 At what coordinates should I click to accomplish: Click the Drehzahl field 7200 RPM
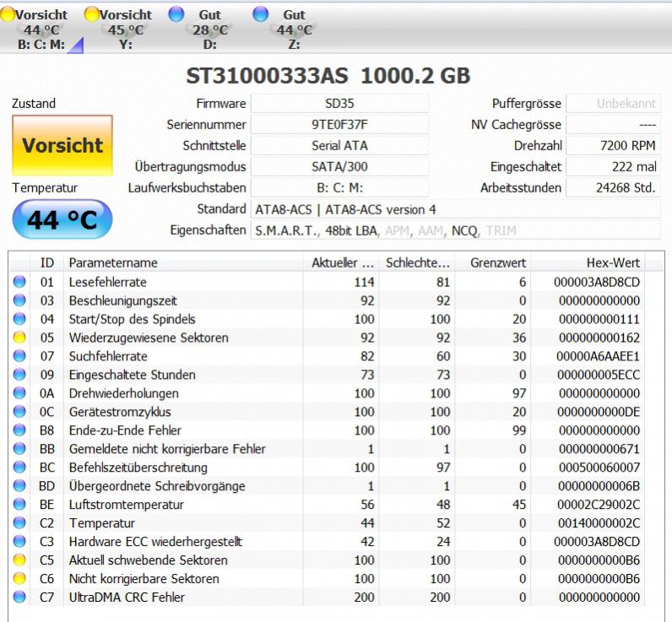[x=613, y=145]
